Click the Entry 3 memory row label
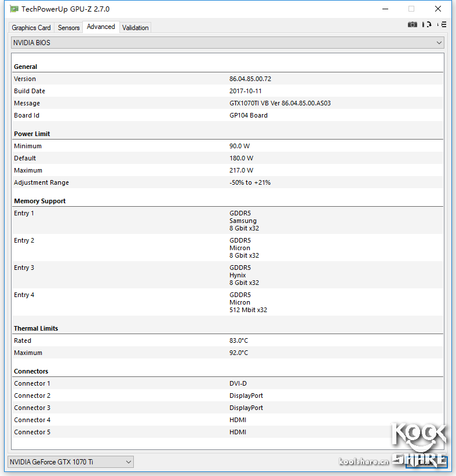 coord(24,268)
